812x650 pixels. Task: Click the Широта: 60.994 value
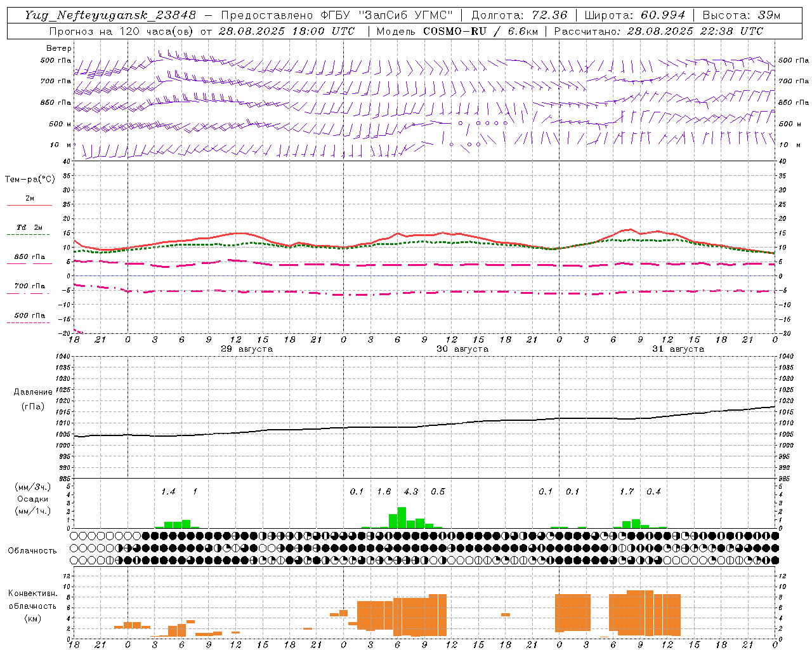(x=634, y=15)
